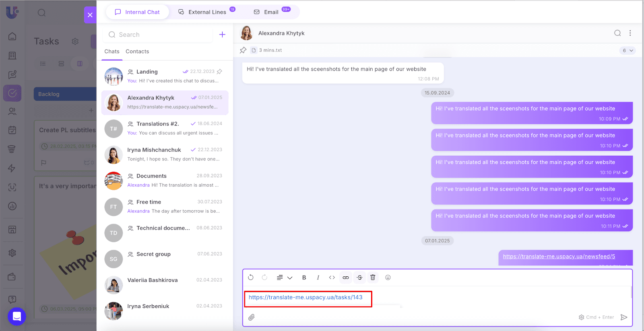Open chat options three-dot menu
Viewport: 644px width, 331px height.
pyautogui.click(x=630, y=33)
